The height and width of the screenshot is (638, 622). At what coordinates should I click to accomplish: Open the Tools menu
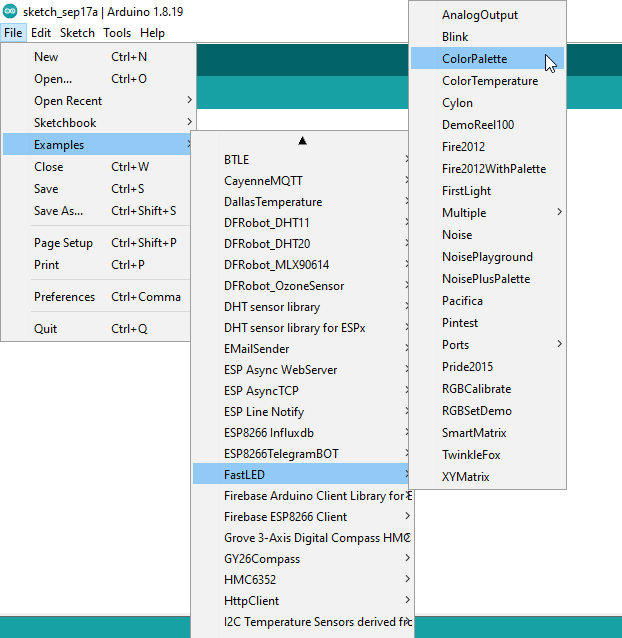point(117,33)
